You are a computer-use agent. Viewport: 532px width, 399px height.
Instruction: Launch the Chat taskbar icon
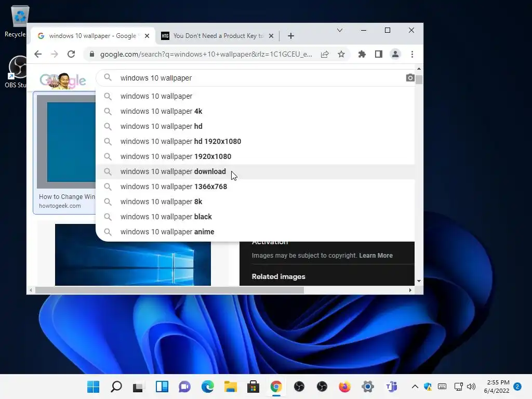click(x=184, y=387)
